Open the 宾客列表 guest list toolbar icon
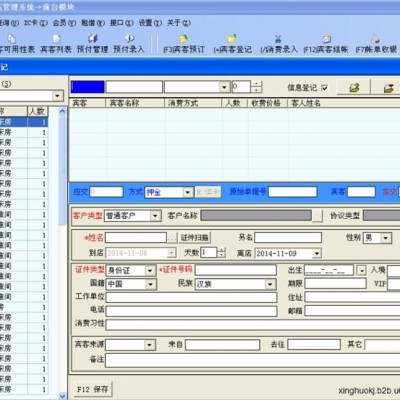 (56, 44)
